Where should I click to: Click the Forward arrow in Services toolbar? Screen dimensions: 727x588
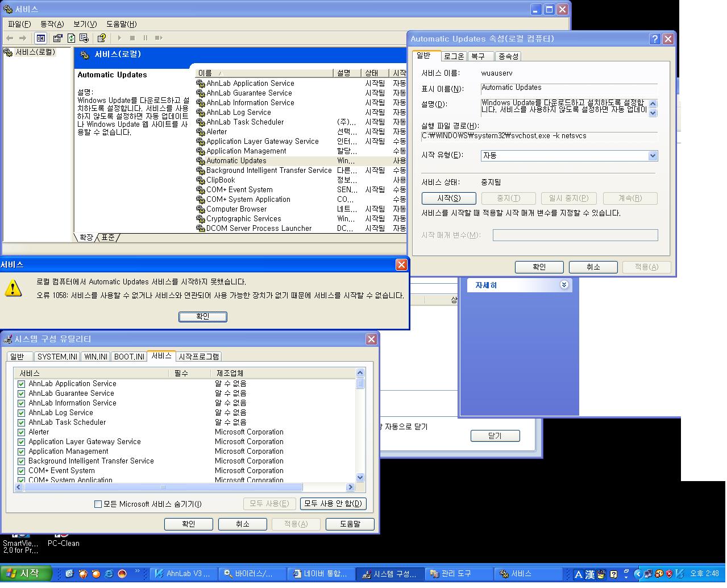pos(23,38)
